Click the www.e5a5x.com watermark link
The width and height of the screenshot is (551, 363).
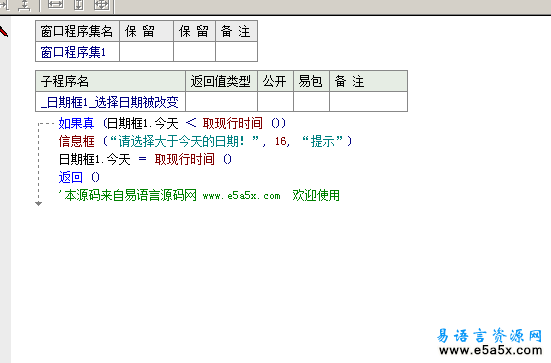[x=491, y=350]
